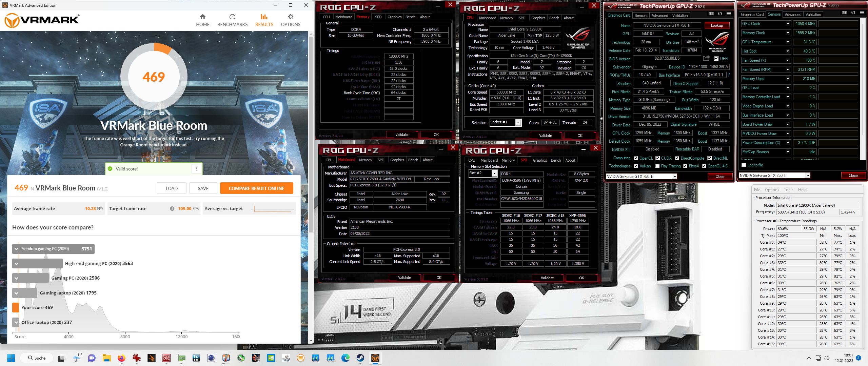Viewport: 868px width, 366px height.
Task: Click Validate in the CPU-Z Mainboard window
Action: click(x=404, y=277)
